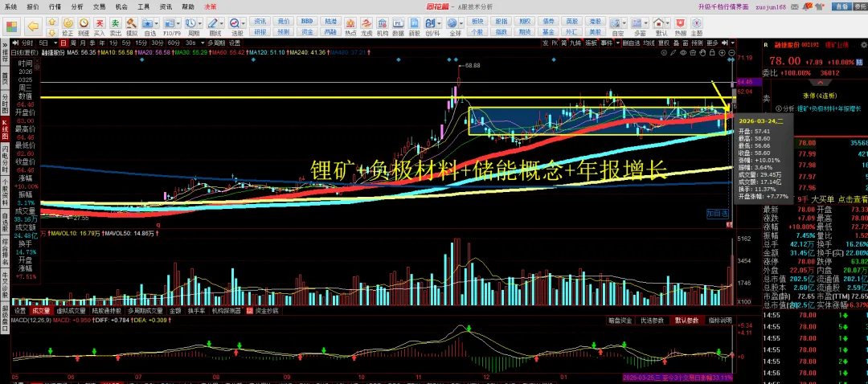
Task: Open the 交易 menu
Action: [99, 6]
